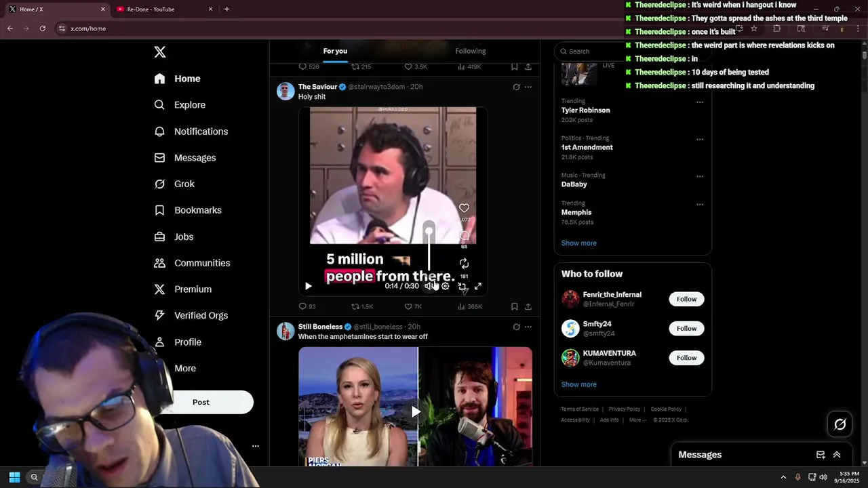This screenshot has width=868, height=488.
Task: Open Still Boneless profile avatar
Action: 285,331
